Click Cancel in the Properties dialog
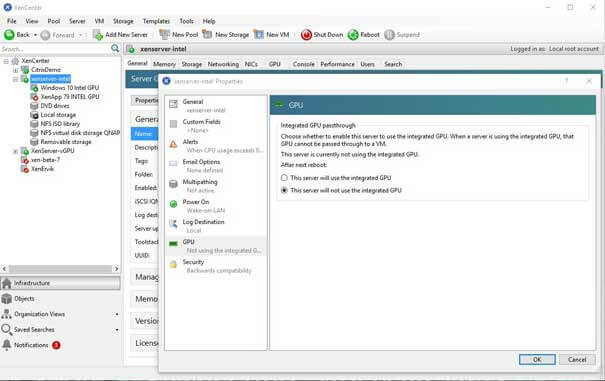The width and height of the screenshot is (605, 381). [577, 359]
